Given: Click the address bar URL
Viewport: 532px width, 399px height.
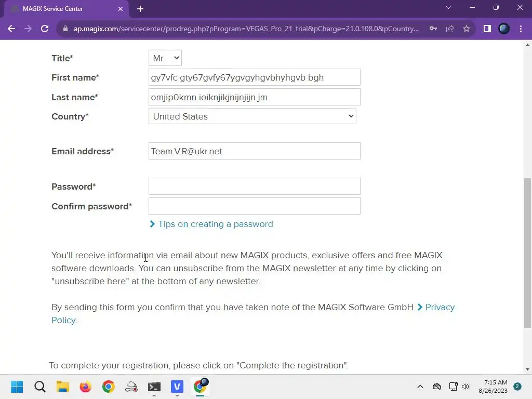Looking at the screenshot, I should click(x=246, y=29).
